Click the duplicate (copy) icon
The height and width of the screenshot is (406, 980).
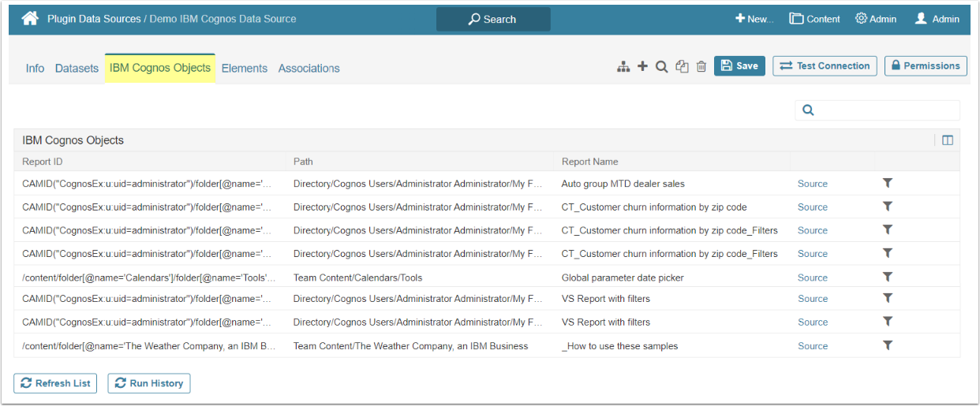(683, 67)
